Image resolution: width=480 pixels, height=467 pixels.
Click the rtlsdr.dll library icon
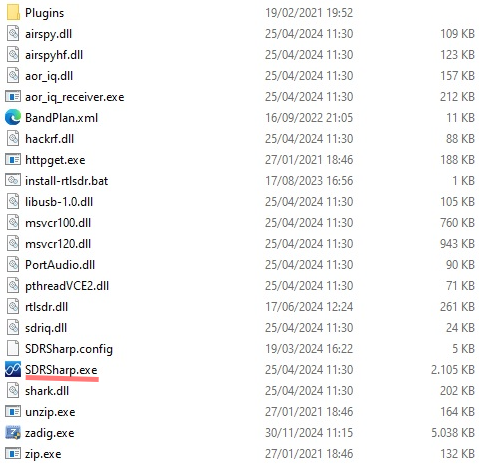tap(13, 307)
